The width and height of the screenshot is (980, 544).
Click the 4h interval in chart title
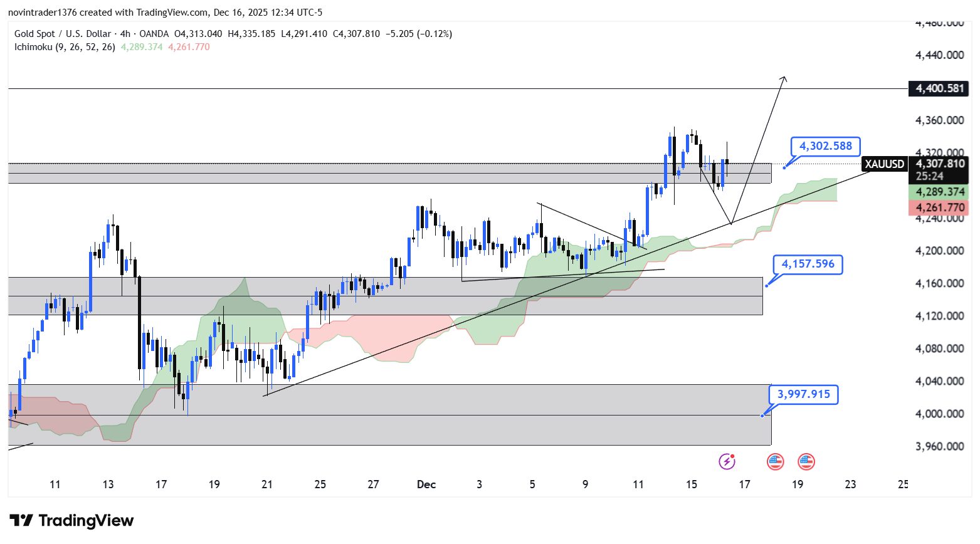click(125, 34)
